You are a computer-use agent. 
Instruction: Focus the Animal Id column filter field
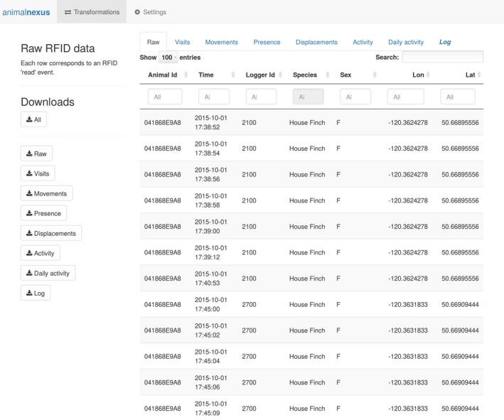tap(165, 97)
